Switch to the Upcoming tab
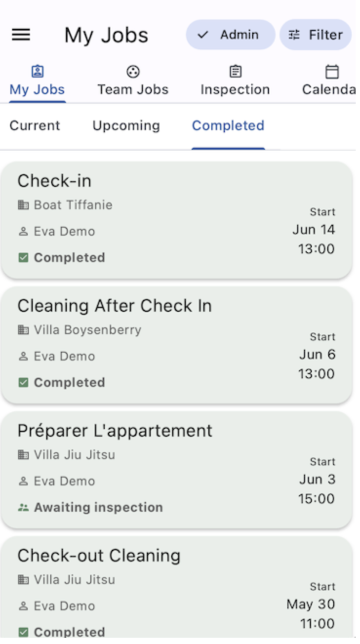Screen dimensions: 360x644 click(x=126, y=126)
